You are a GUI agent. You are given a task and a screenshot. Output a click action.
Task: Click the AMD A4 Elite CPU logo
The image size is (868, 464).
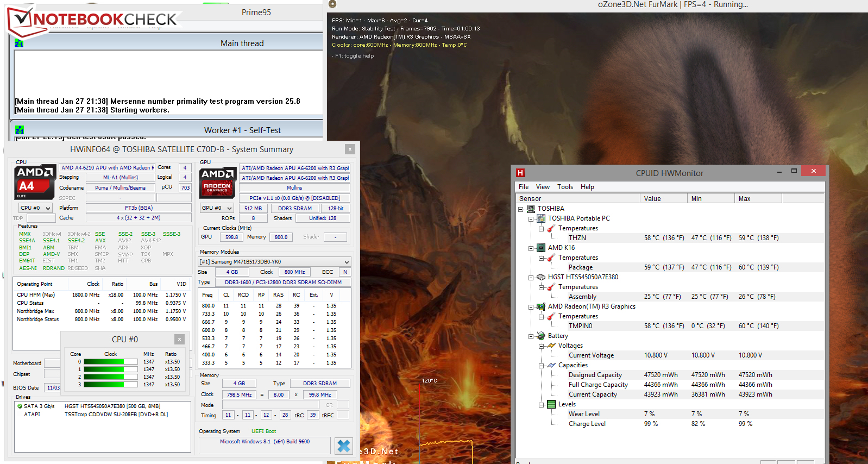pos(35,182)
